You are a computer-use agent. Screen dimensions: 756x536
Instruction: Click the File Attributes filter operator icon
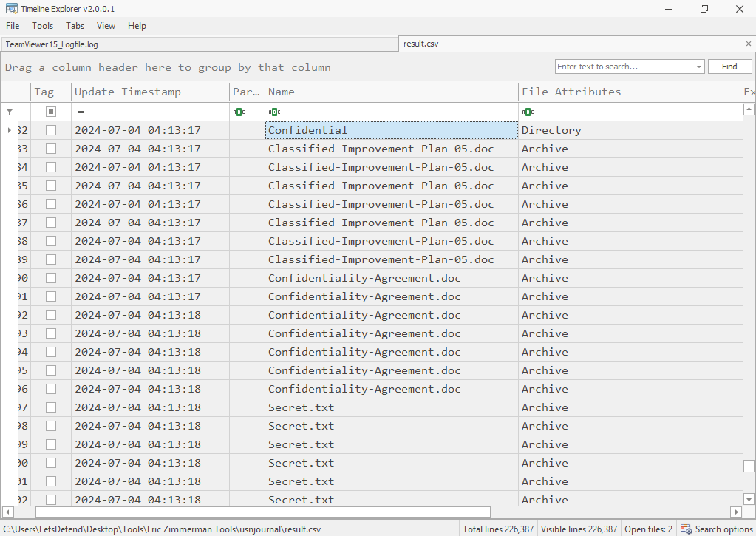(x=527, y=112)
